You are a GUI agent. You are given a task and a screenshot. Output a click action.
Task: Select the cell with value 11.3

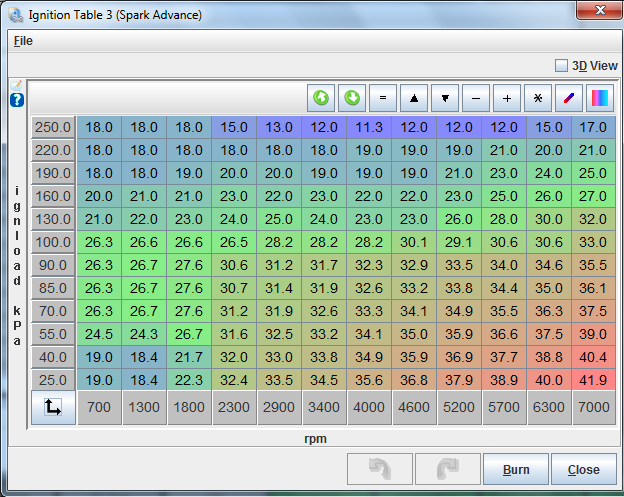click(x=369, y=127)
